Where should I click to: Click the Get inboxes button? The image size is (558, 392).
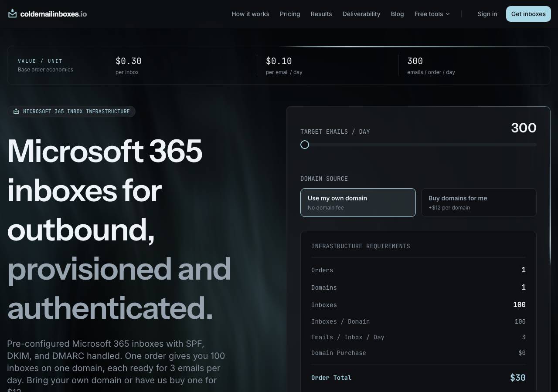coord(528,14)
